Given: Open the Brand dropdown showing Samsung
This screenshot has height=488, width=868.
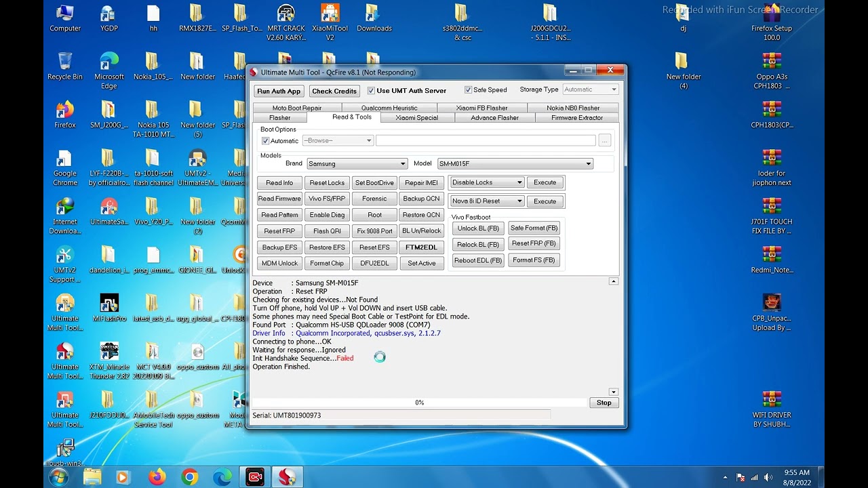Looking at the screenshot, I should pos(357,163).
